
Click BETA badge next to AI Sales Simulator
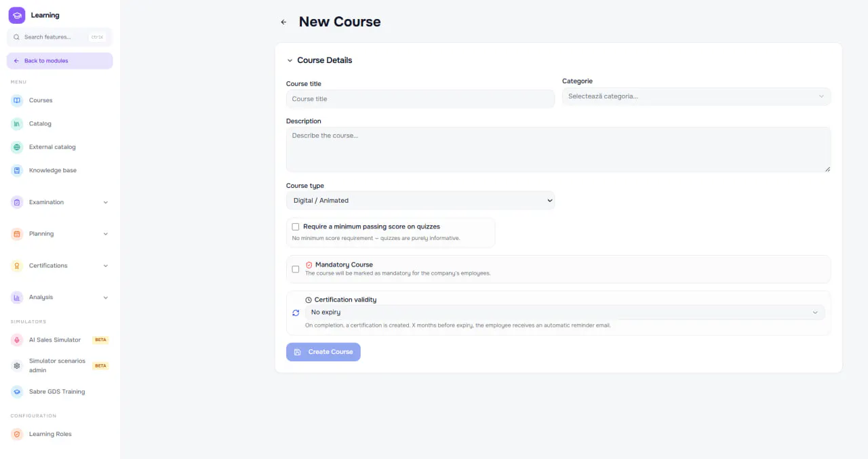(x=100, y=340)
